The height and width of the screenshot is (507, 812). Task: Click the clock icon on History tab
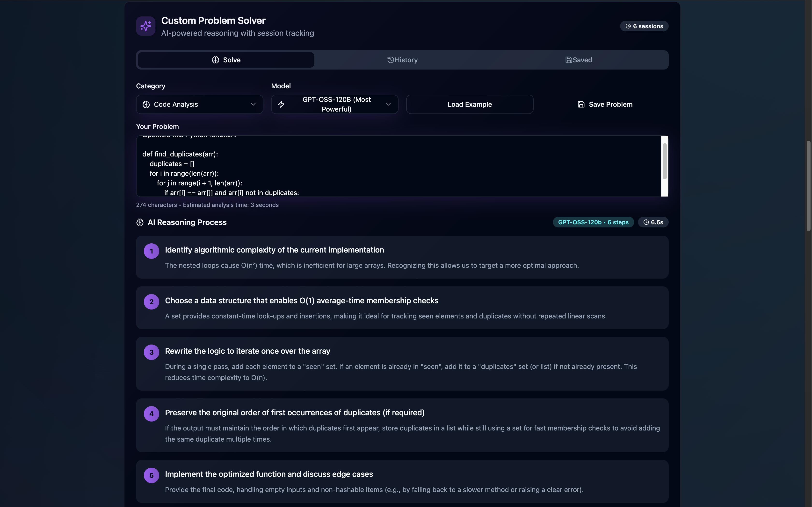click(390, 60)
